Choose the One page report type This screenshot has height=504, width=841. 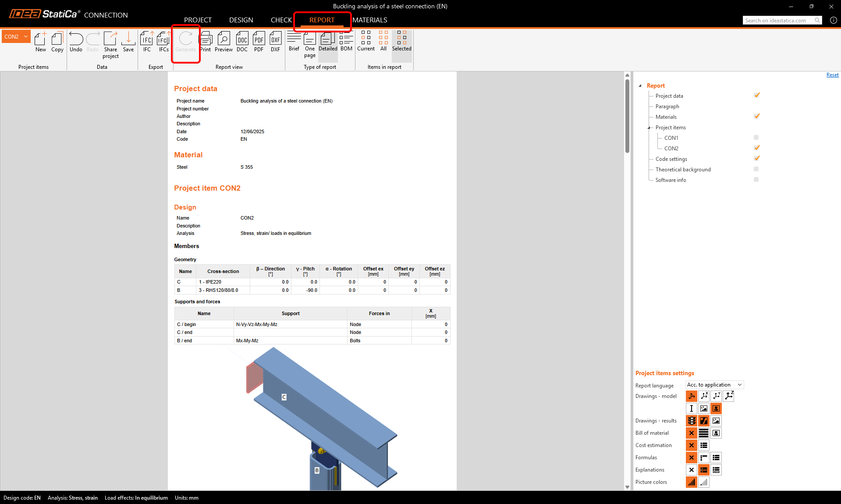click(310, 44)
